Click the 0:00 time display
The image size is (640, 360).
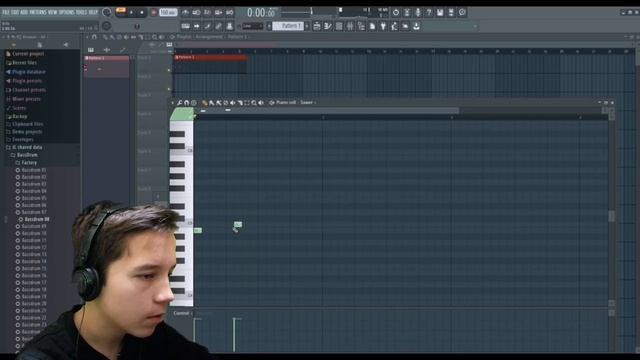pyautogui.click(x=261, y=13)
